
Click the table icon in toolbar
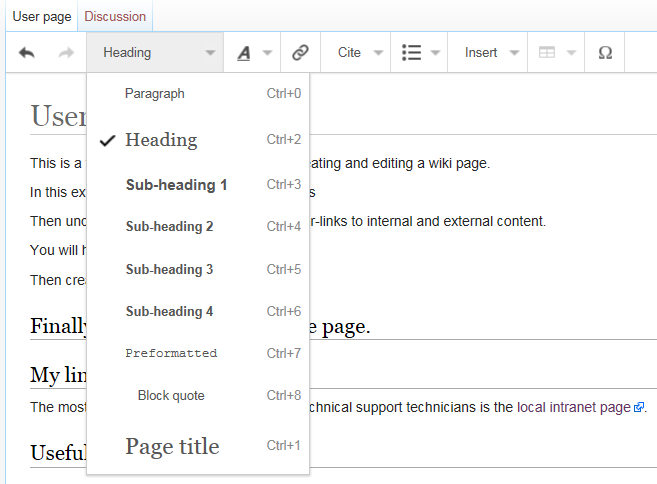(547, 53)
